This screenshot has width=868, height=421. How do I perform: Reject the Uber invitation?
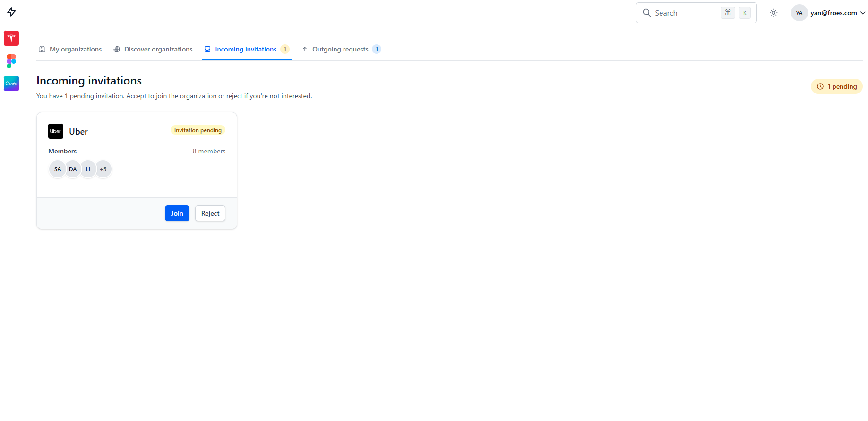click(210, 213)
